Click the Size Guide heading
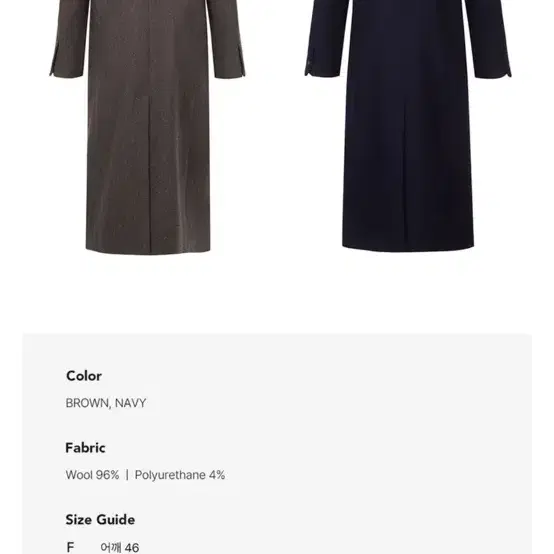 [100, 520]
